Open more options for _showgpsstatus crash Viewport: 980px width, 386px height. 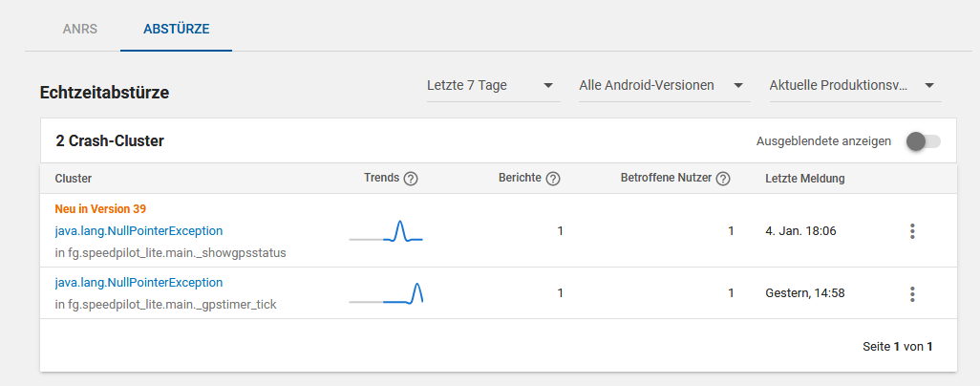tap(912, 231)
